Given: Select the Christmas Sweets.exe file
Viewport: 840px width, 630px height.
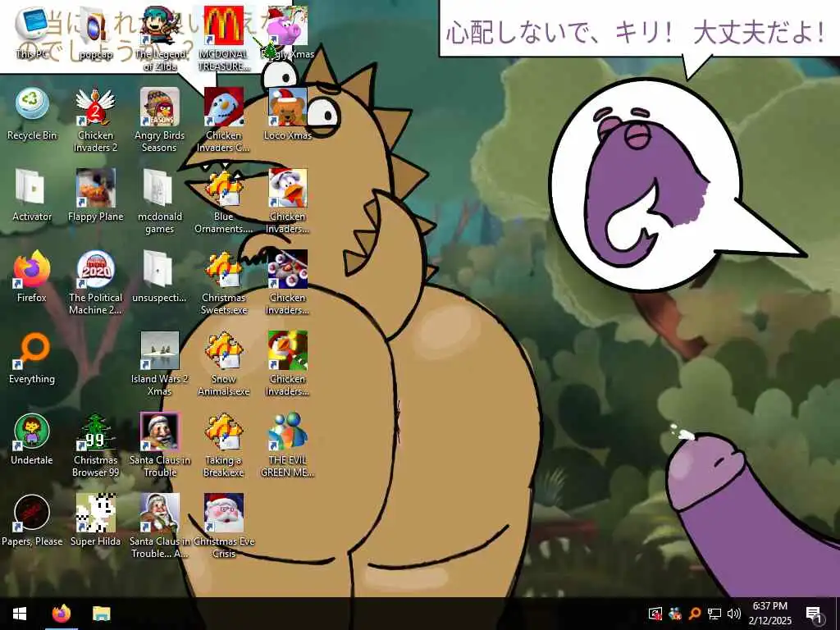Looking at the screenshot, I should pyautogui.click(x=224, y=283).
